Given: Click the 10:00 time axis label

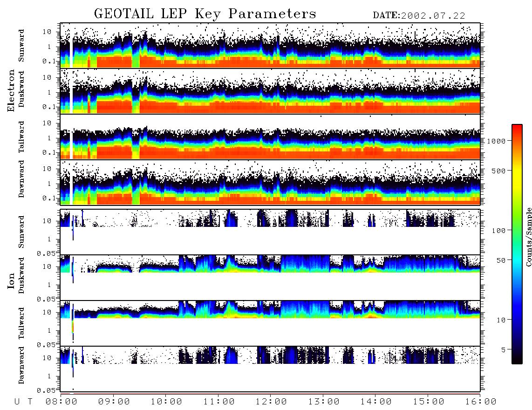Looking at the screenshot, I should pyautogui.click(x=166, y=402).
